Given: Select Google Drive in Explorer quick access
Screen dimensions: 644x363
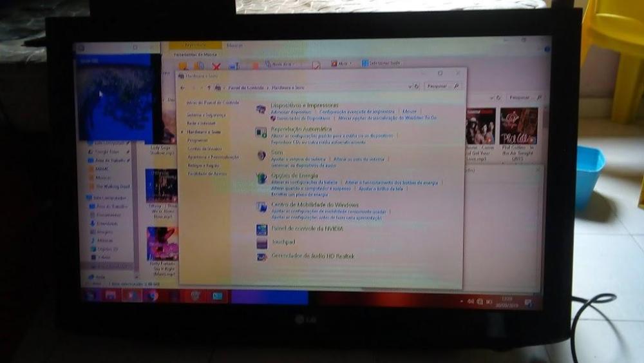Looking at the screenshot, I should 106,152.
